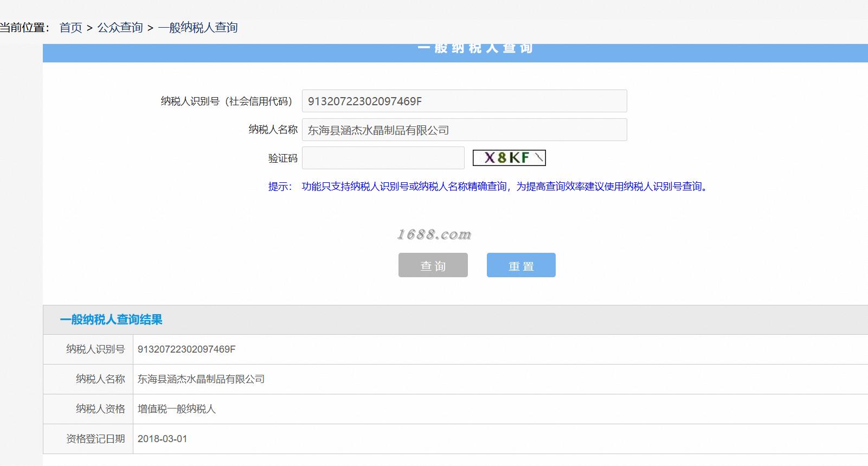
Task: Select the 纳税人识别号 label in results table
Action: click(x=95, y=349)
